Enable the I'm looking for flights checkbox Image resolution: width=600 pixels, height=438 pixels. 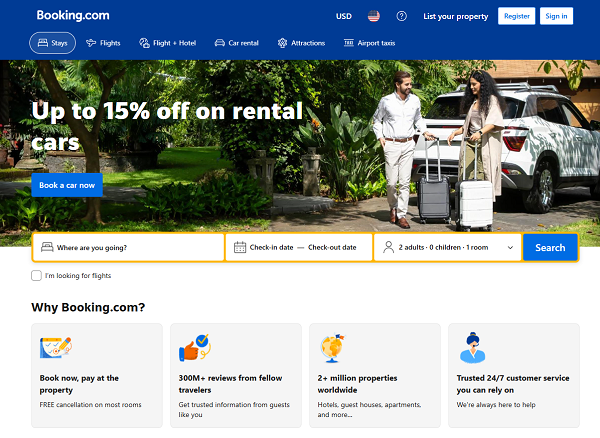tap(36, 275)
